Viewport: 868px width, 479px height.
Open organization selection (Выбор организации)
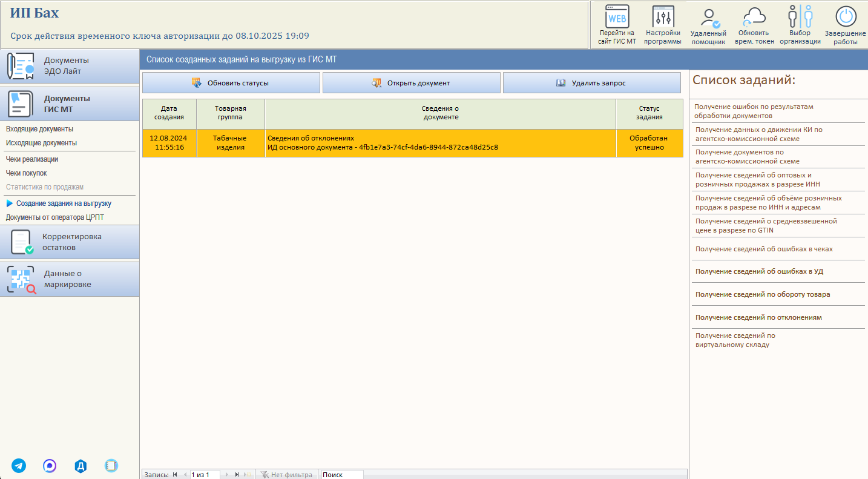point(800,25)
